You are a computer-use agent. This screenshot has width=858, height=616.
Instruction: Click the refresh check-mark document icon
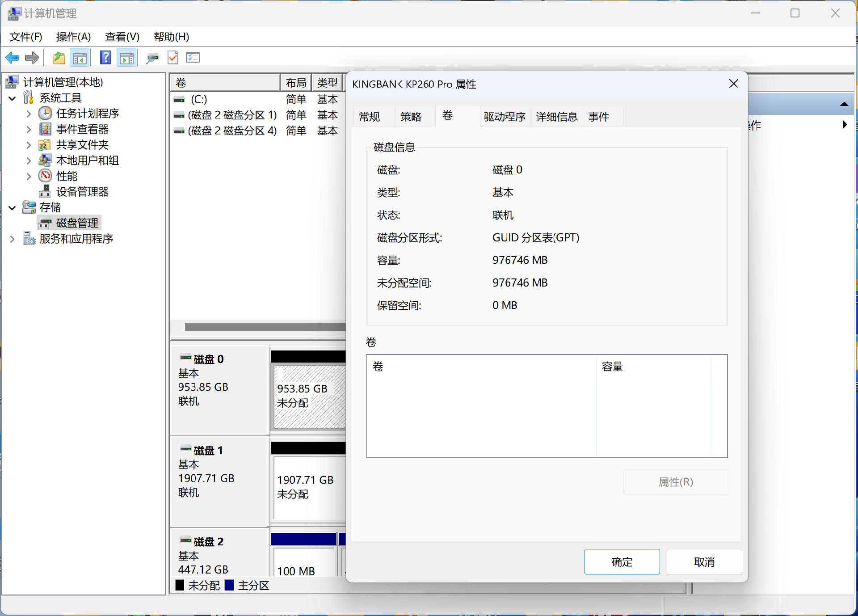tap(173, 57)
